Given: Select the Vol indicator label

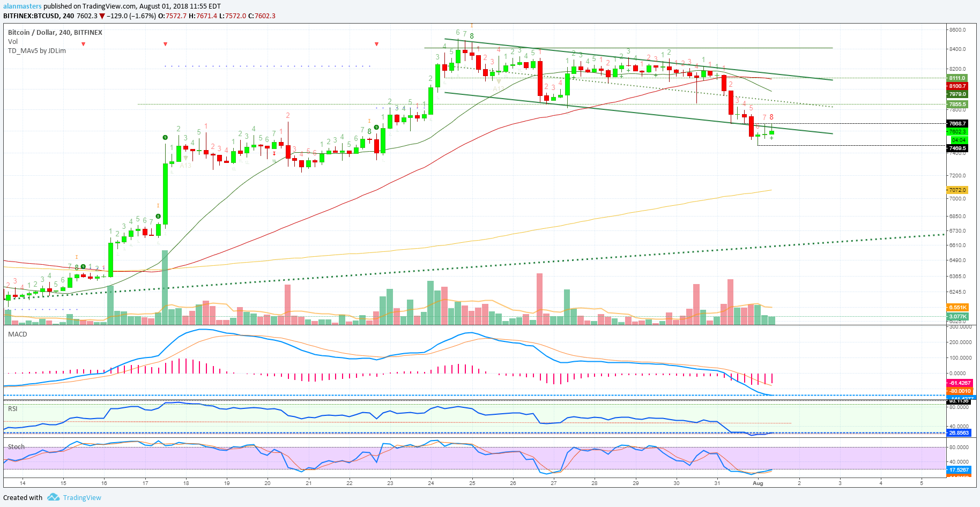Looking at the screenshot, I should pos(13,41).
